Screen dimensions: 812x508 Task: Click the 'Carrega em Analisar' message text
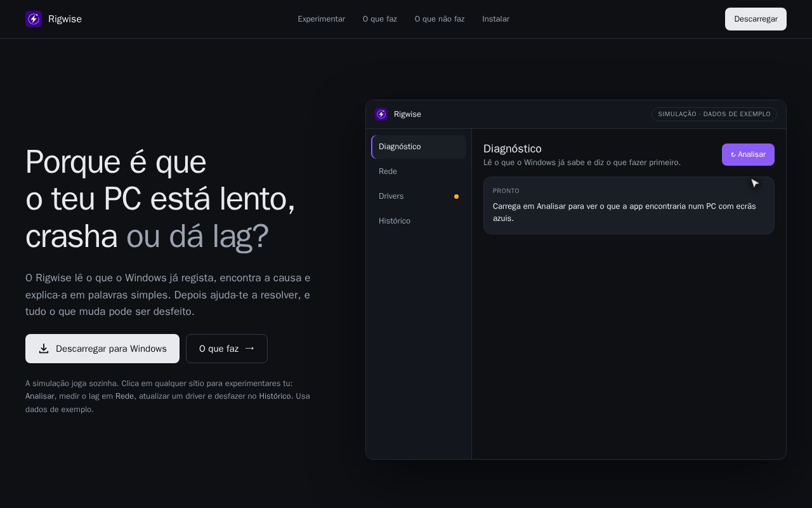(x=624, y=212)
